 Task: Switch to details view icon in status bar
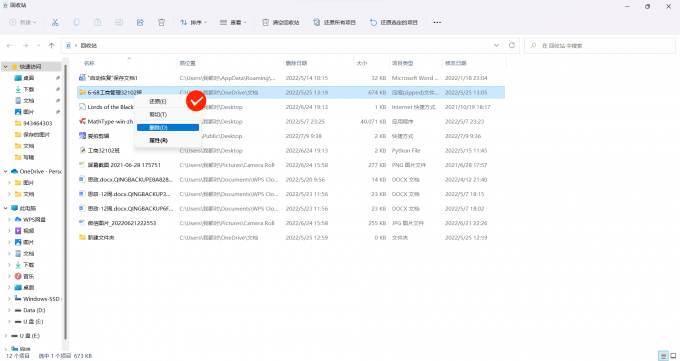coord(664,356)
